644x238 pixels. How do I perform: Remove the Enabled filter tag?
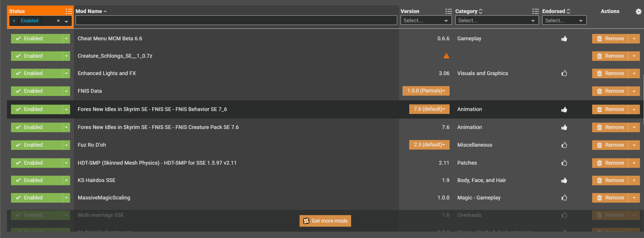tap(14, 21)
